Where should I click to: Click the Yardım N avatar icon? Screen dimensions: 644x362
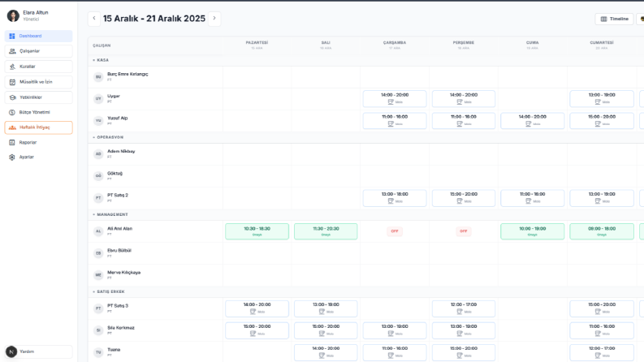click(11, 351)
